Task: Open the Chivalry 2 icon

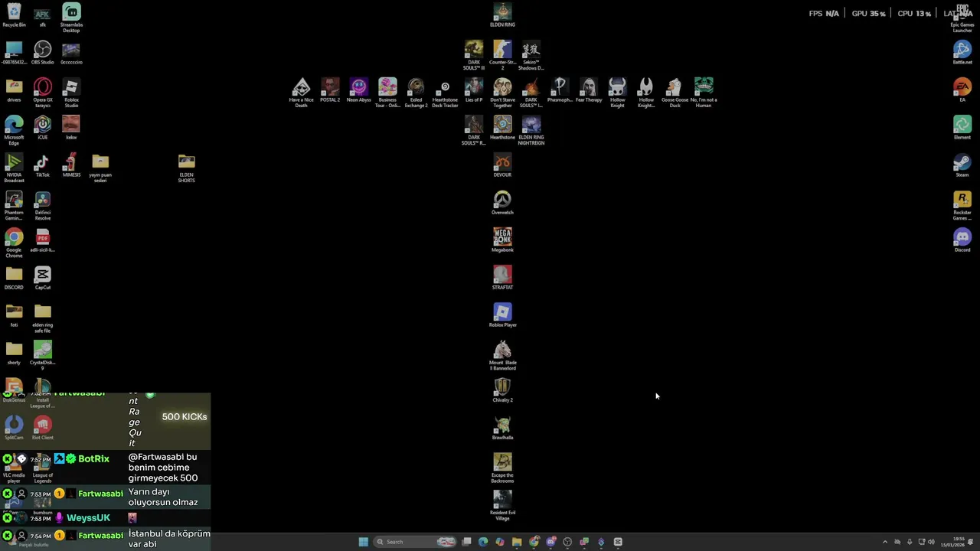Action: (x=502, y=390)
